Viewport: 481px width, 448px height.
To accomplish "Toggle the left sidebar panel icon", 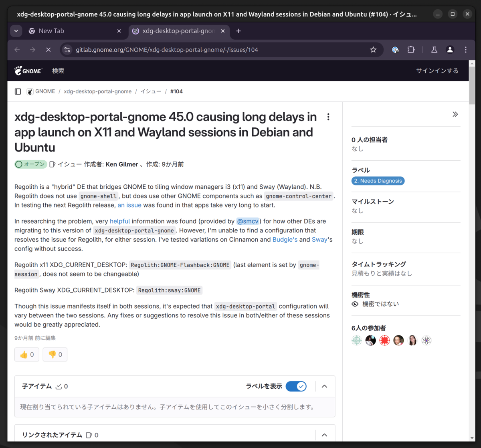I will coord(18,91).
